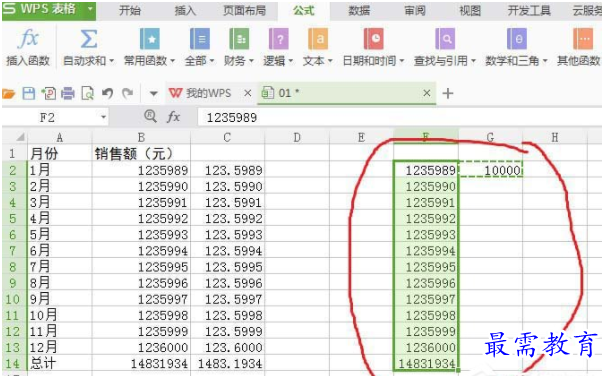Close the 01 document tab
The height and width of the screenshot is (376, 606).
(x=427, y=93)
